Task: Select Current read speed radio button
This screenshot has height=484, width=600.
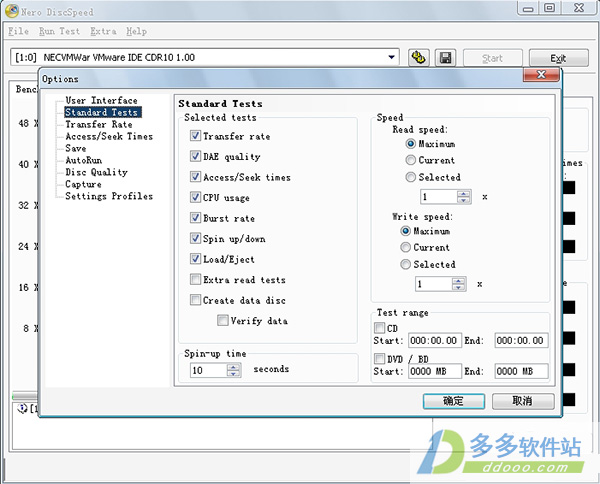Action: (x=411, y=160)
